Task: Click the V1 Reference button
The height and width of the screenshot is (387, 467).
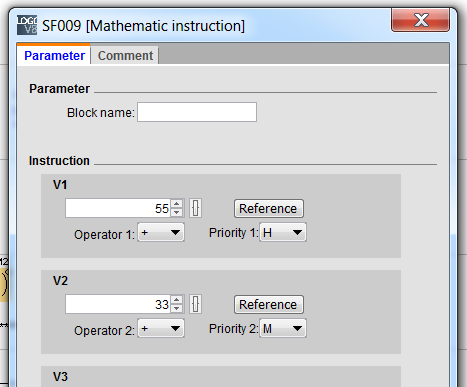Action: pyautogui.click(x=268, y=209)
